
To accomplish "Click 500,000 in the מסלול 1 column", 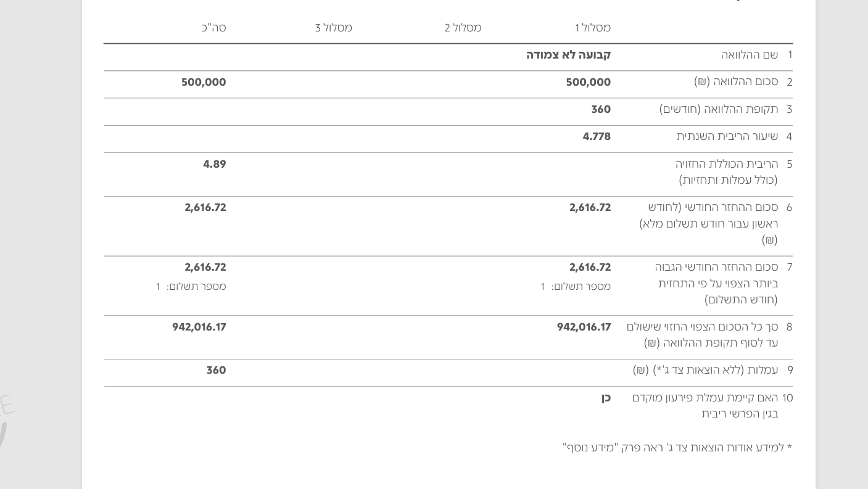I will [x=588, y=82].
